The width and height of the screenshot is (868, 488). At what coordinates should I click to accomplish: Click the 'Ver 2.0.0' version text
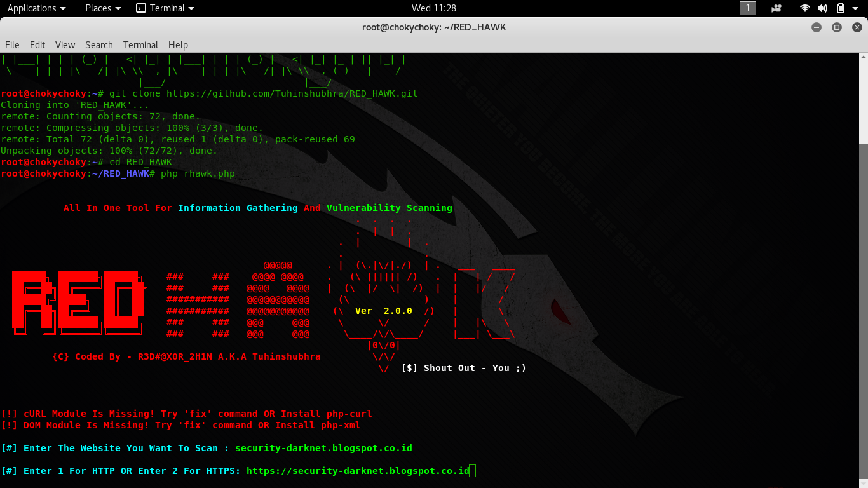coord(384,311)
